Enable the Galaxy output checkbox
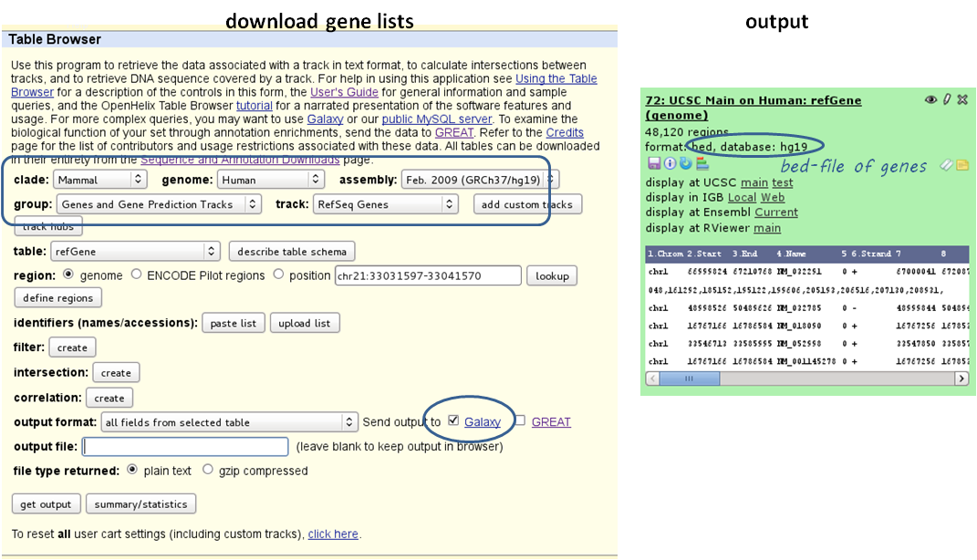This screenshot has width=977, height=560. 453,420
